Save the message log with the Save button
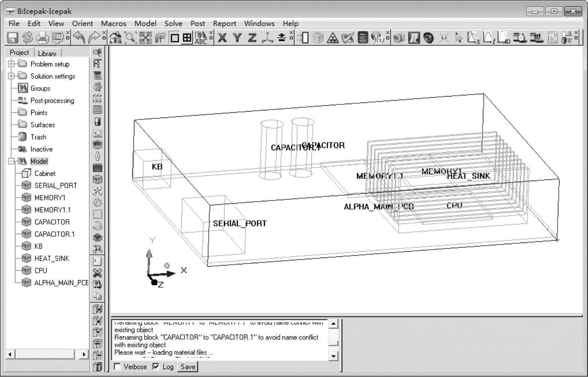The image size is (588, 377). [x=188, y=367]
